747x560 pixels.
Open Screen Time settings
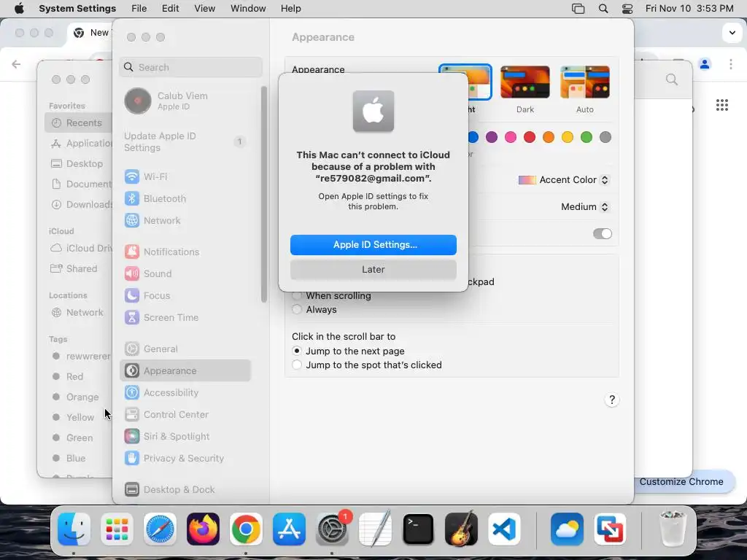tap(185, 318)
